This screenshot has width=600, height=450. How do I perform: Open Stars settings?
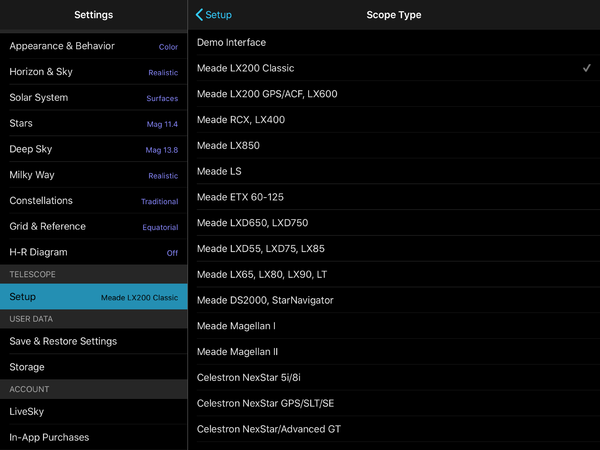(94, 123)
